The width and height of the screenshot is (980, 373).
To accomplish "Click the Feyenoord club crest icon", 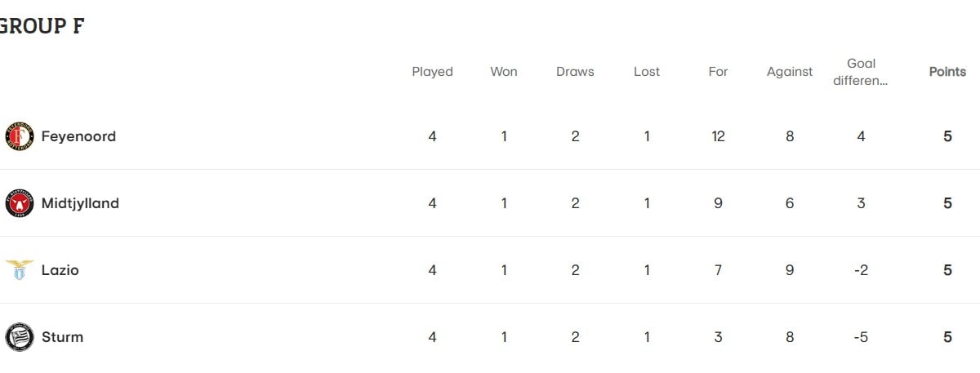I will coord(19,136).
